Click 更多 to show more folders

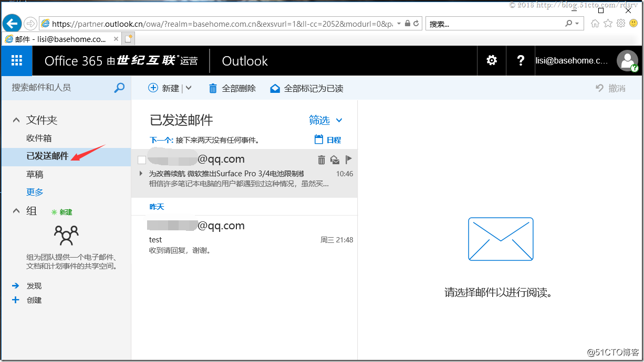(35, 193)
